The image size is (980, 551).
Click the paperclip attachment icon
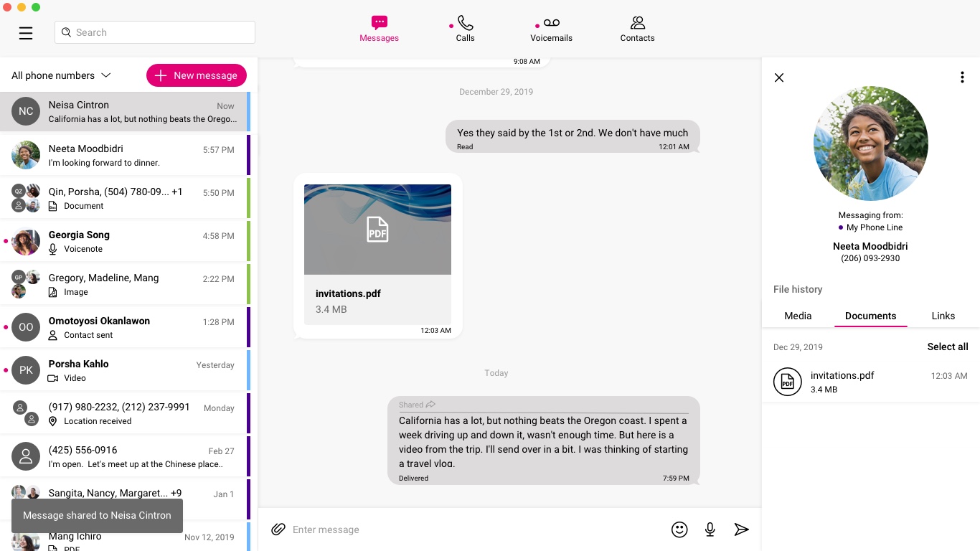278,529
